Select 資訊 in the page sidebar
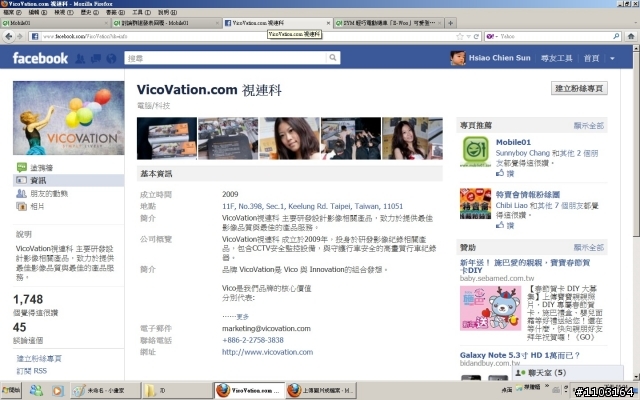This screenshot has width=640, height=400. tap(69, 180)
